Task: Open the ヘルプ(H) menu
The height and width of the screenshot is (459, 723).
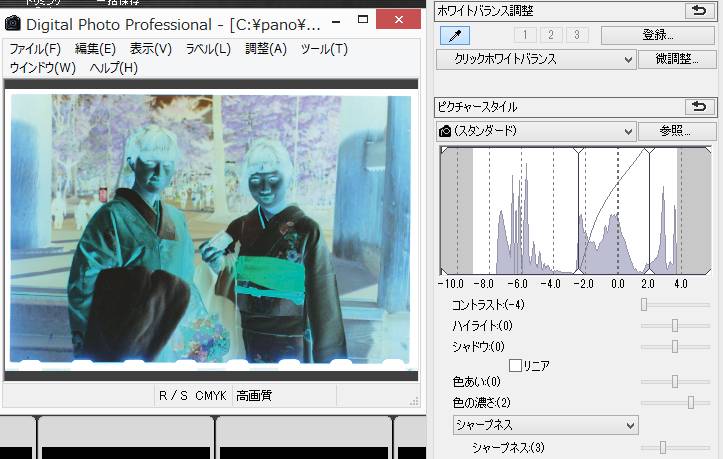Action: [x=114, y=68]
